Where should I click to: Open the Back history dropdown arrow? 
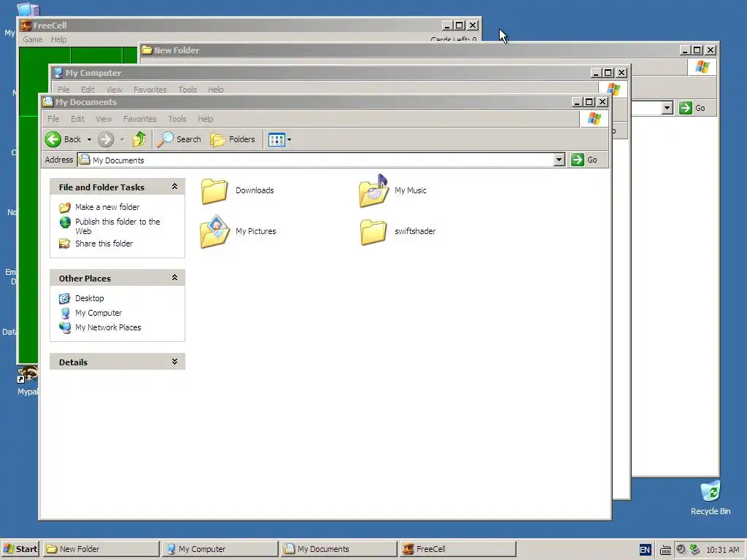click(x=89, y=139)
